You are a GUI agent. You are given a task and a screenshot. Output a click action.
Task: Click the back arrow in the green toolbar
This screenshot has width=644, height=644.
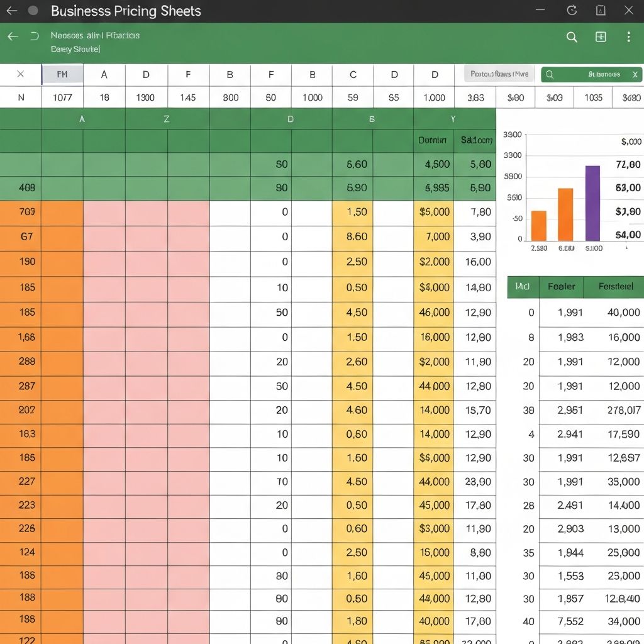pyautogui.click(x=13, y=36)
